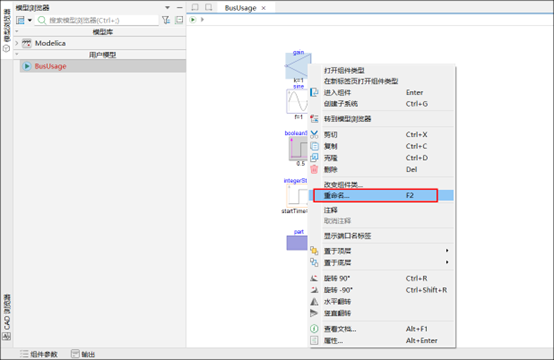Open the model browser panel options dropdown arrow
This screenshot has height=360, width=554.
coord(167,7)
